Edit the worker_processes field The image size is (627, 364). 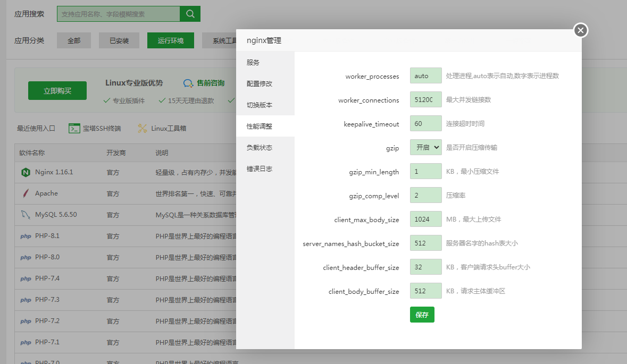[425, 75]
